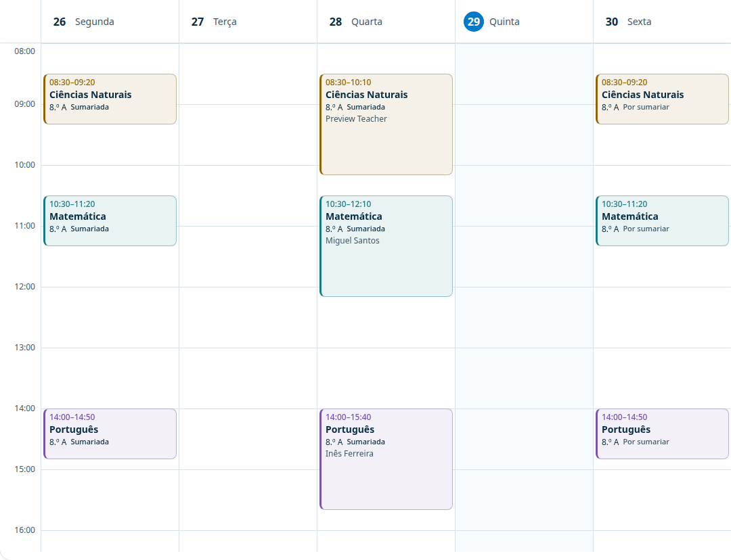Click 'Por sumariar' status on Friday Ciências Naturais

point(646,107)
